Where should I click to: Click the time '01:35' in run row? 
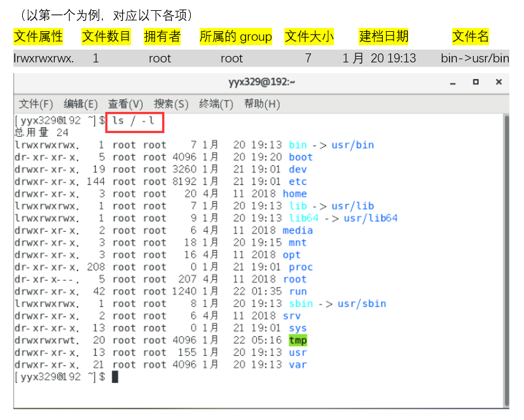pyautogui.click(x=266, y=291)
